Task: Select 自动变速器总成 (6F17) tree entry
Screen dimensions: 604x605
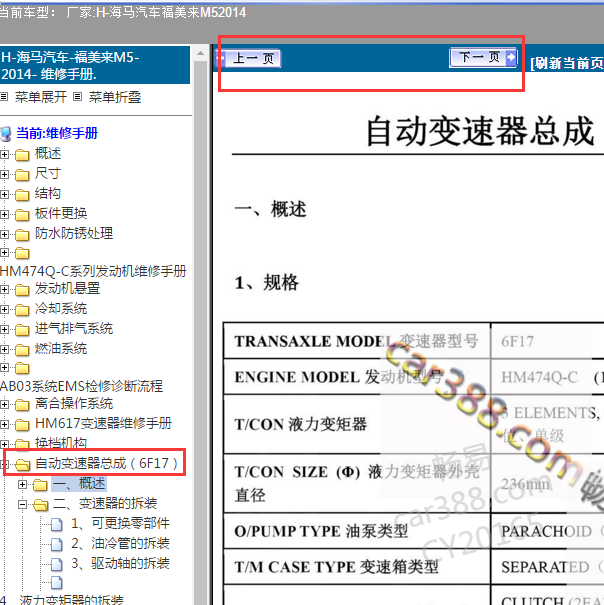Action: click(x=107, y=463)
